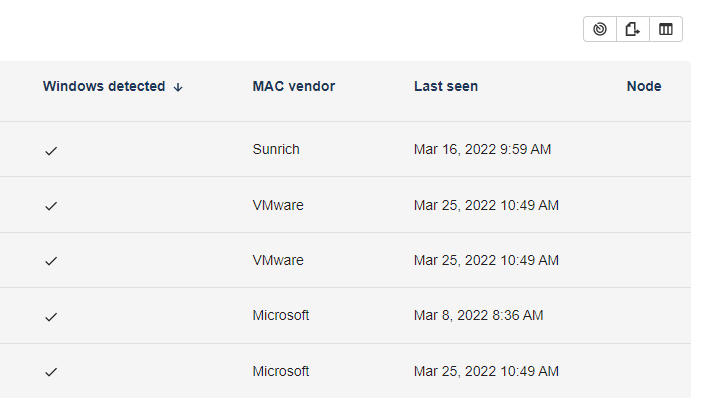Select the first VMware vendor cell
Viewport: 701px width, 398px height.
coord(278,205)
